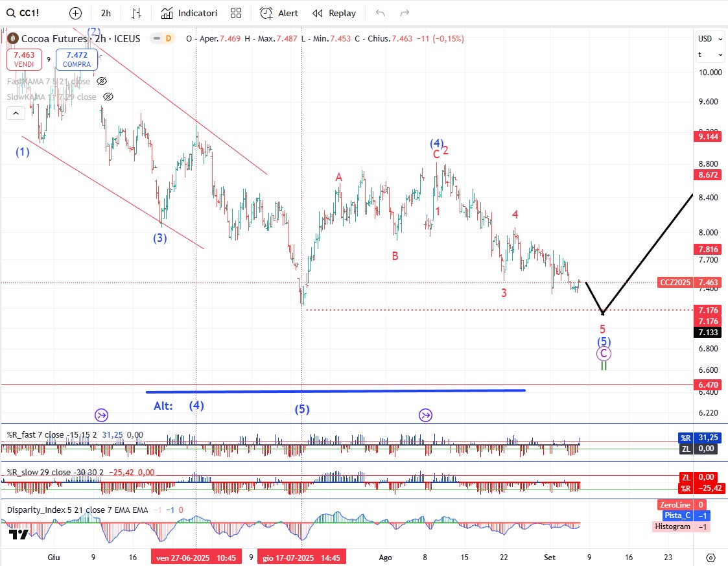This screenshot has width=728, height=566.
Task: Add symbol to compare with plus icon
Action: [x=75, y=13]
